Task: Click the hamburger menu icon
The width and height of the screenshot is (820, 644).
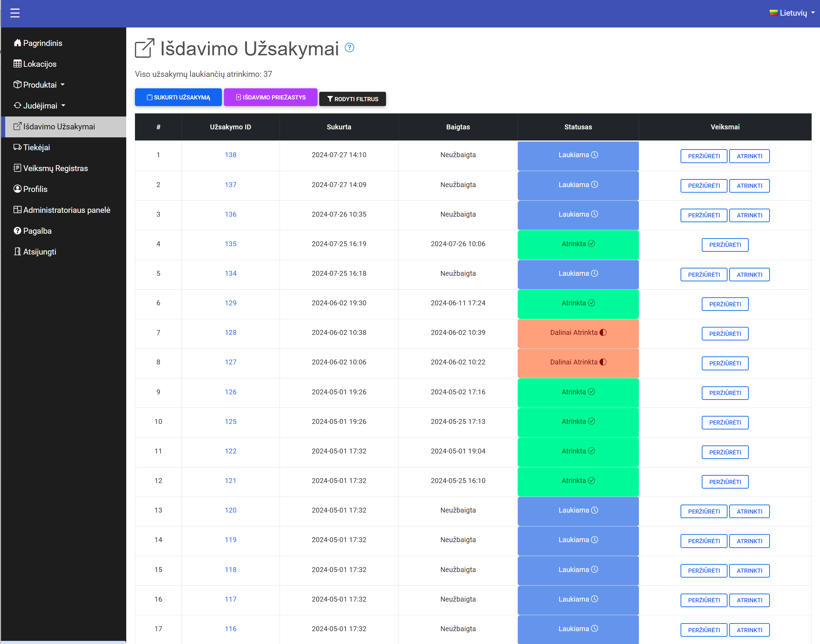Action: click(x=15, y=13)
